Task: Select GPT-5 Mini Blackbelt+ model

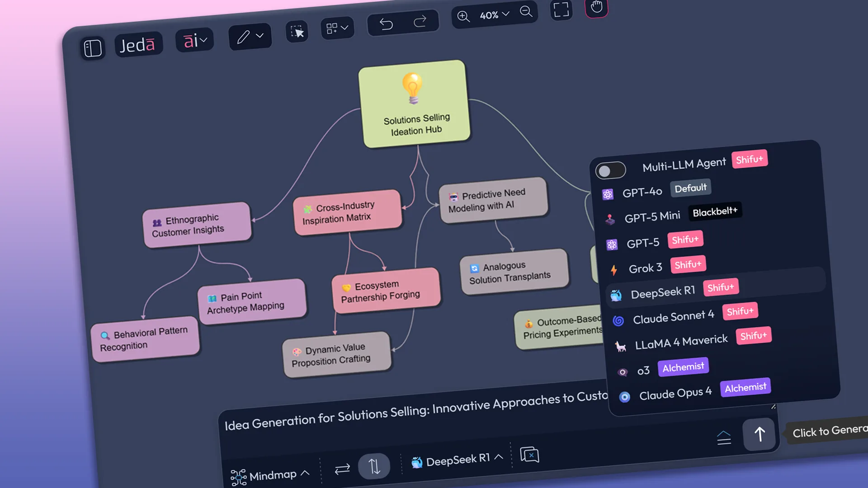Action: (x=653, y=216)
